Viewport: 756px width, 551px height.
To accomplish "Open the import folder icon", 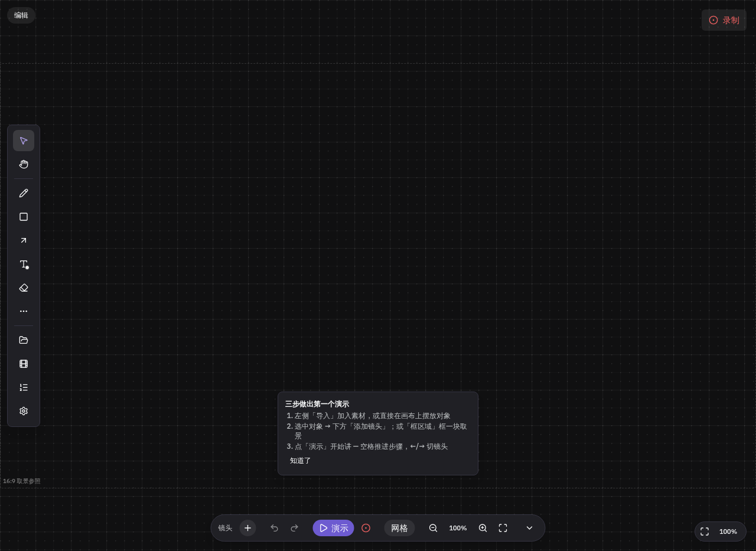I will pyautogui.click(x=24, y=340).
